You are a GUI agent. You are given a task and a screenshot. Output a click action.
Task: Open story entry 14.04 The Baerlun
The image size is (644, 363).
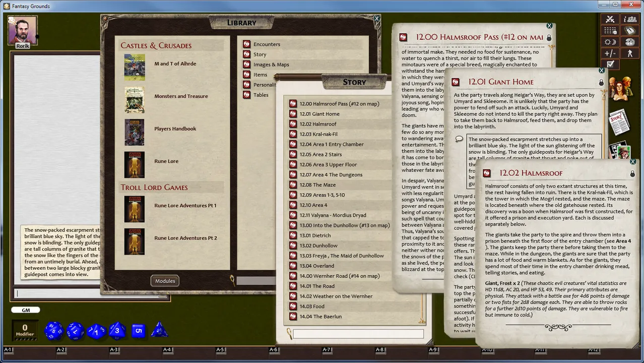[x=320, y=317]
